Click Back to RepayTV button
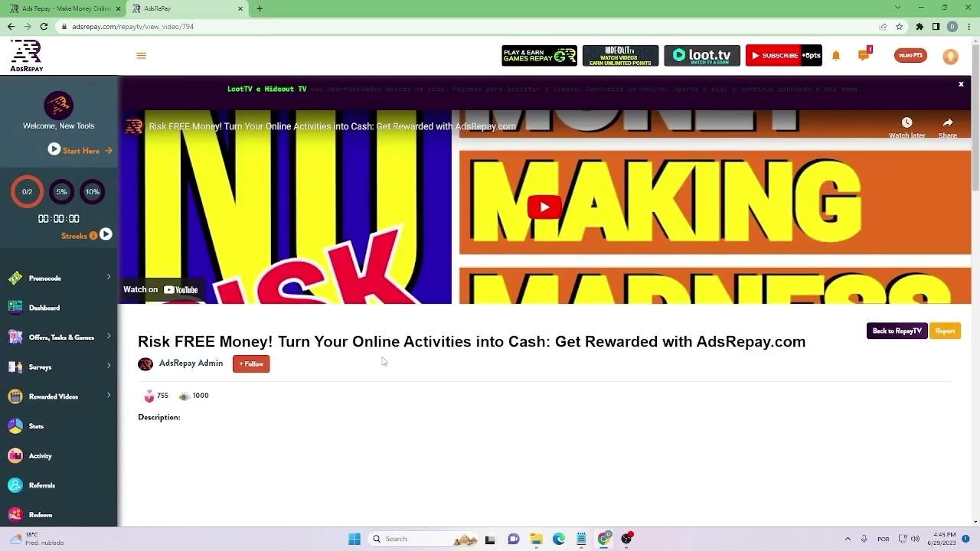The image size is (980, 551). [897, 331]
